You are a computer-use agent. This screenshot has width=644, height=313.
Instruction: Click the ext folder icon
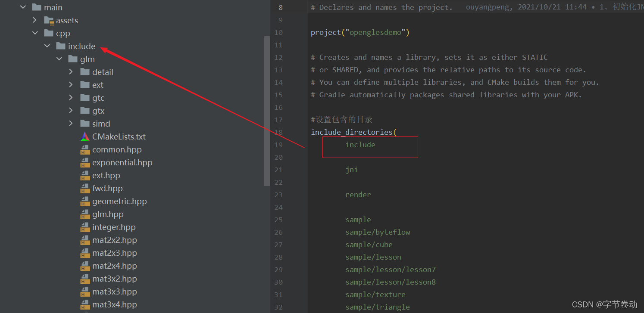pos(85,85)
